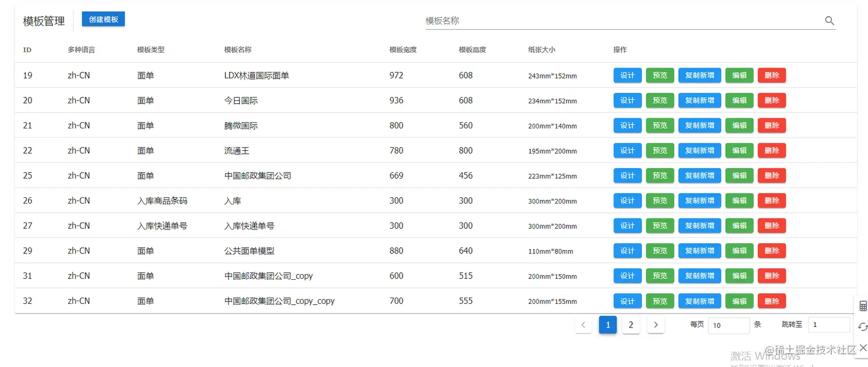Click 删除 for 入库快递单号 row
Viewport: 868px width, 367px height.
[x=772, y=226]
